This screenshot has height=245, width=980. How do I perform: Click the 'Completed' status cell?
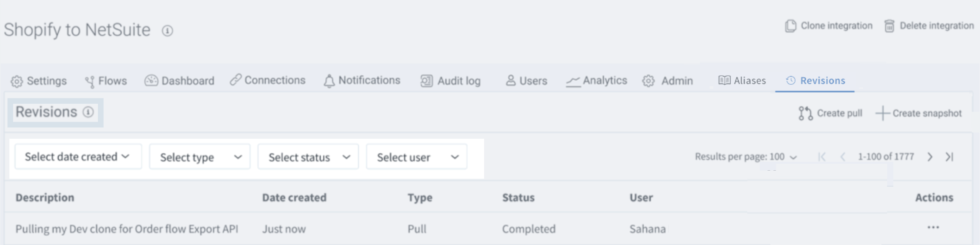point(529,229)
